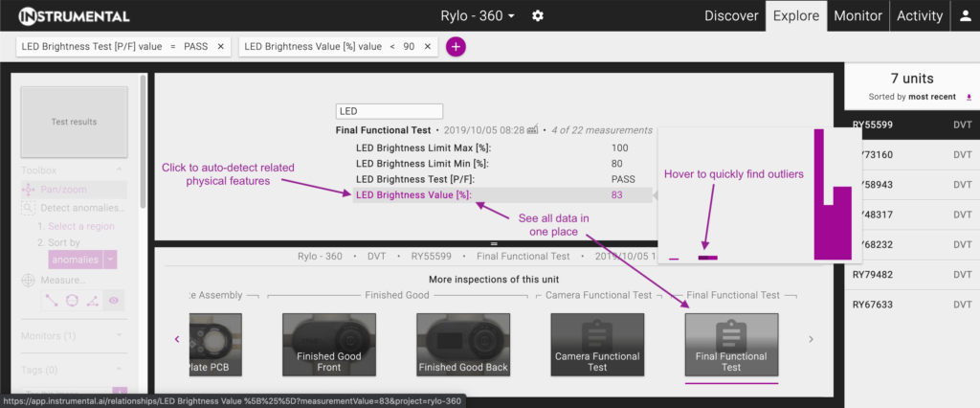The height and width of the screenshot is (408, 980).
Task: Select unit RY67633 in the list
Action: coord(912,305)
